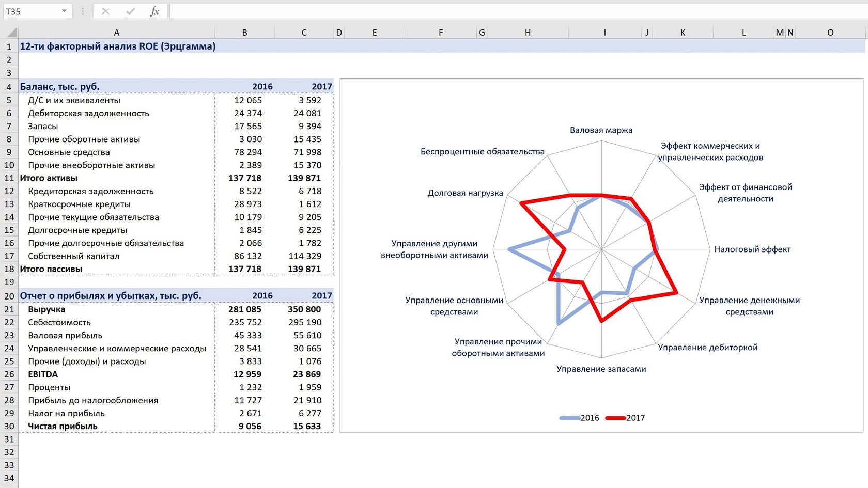Click chart axis label 'Управление дебиторкой'
This screenshot has height=488, width=868.
point(708,348)
